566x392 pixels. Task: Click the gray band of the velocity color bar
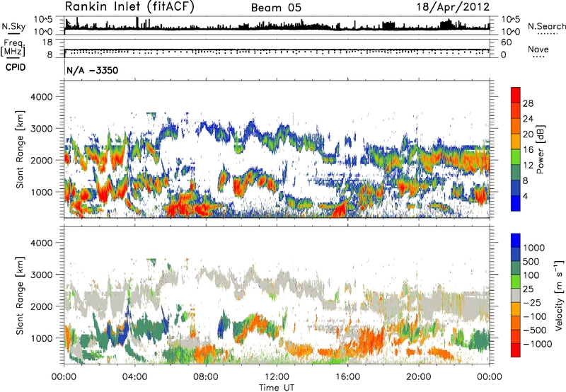(x=516, y=295)
